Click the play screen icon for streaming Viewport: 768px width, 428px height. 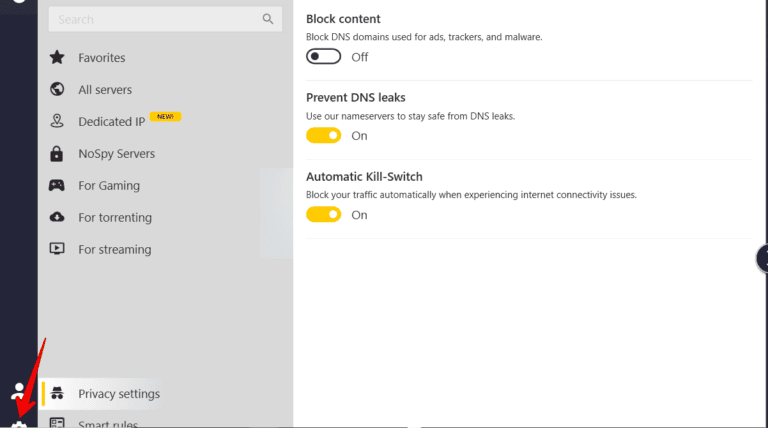point(57,250)
